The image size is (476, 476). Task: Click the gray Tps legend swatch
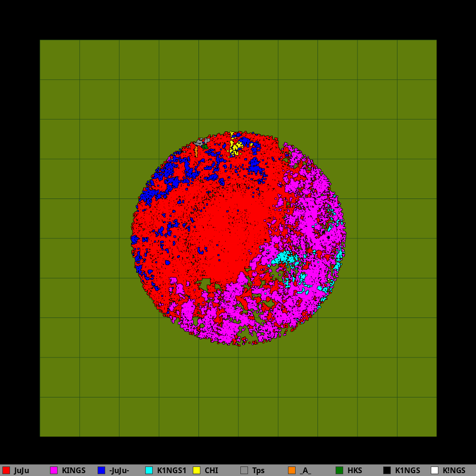tap(244, 470)
